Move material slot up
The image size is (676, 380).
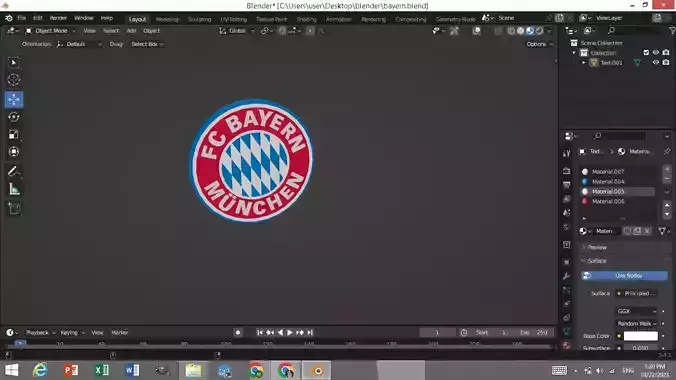click(667, 205)
